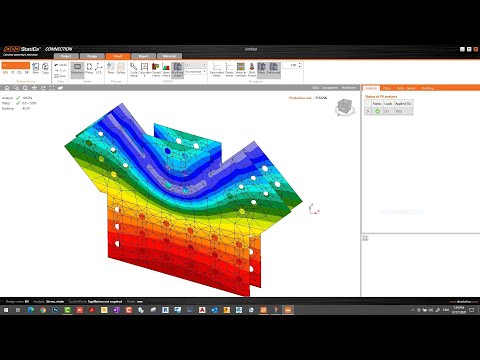Show Stress in contacts results
The height and width of the screenshot is (360, 480).
pyautogui.click(x=241, y=69)
